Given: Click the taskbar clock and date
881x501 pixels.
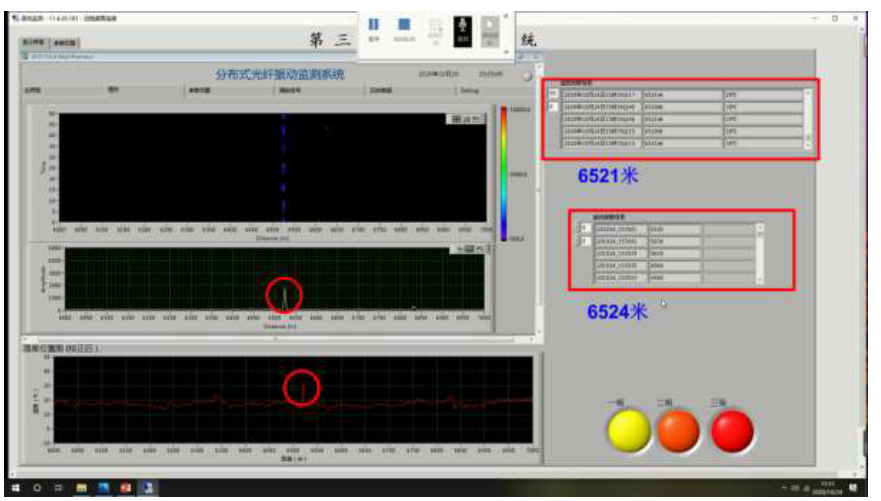Looking at the screenshot, I should point(829,488).
